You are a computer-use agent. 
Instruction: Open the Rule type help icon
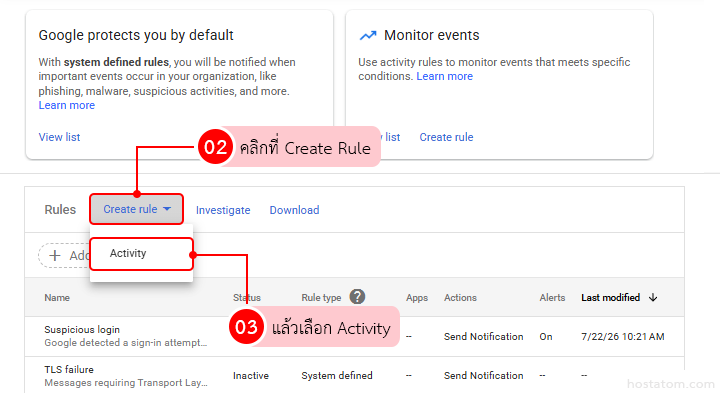point(357,297)
